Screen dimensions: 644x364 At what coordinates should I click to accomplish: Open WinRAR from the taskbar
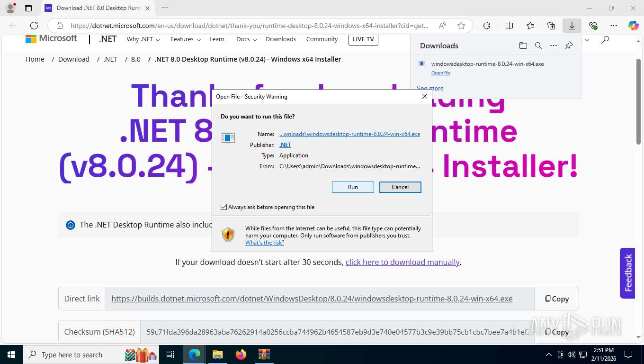(264, 355)
